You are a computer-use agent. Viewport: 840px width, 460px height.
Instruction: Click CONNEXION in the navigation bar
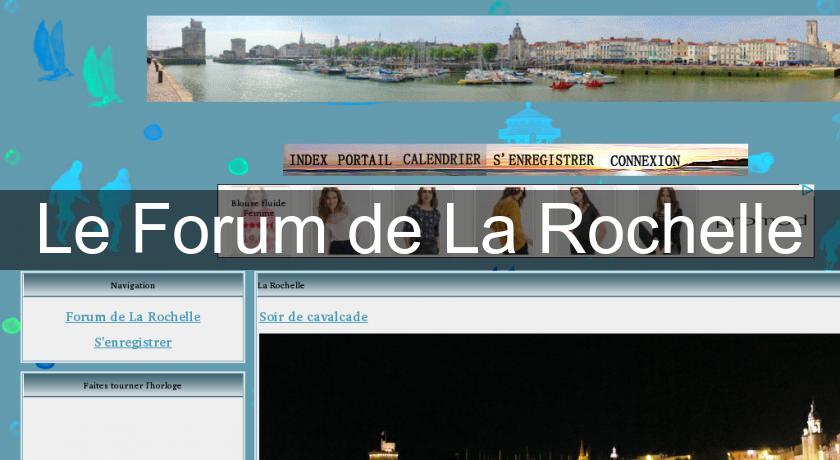[x=645, y=161]
